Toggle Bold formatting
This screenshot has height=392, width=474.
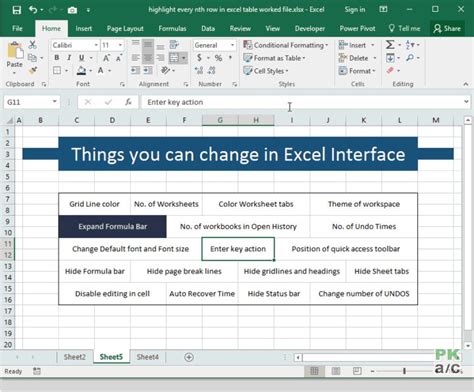pos(57,58)
